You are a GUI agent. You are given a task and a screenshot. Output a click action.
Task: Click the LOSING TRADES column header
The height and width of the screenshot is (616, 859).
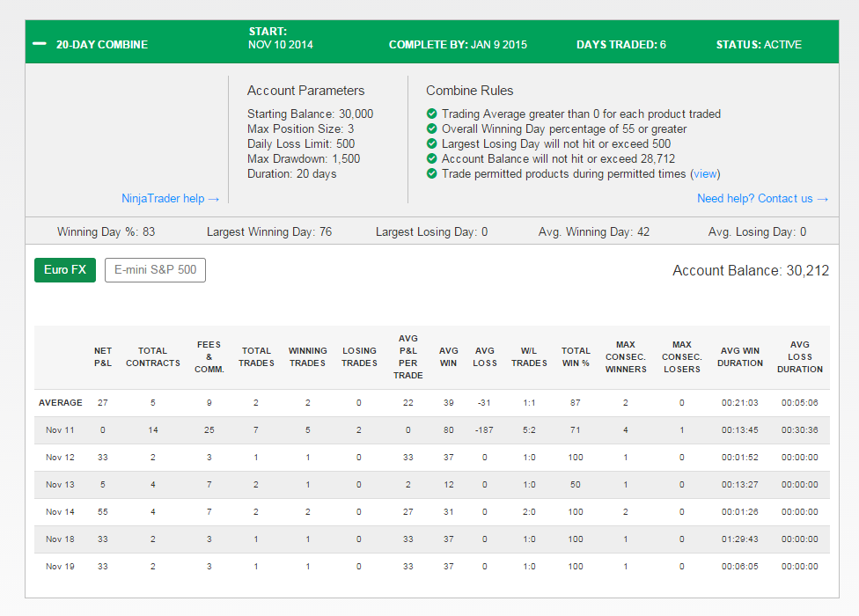(x=359, y=357)
